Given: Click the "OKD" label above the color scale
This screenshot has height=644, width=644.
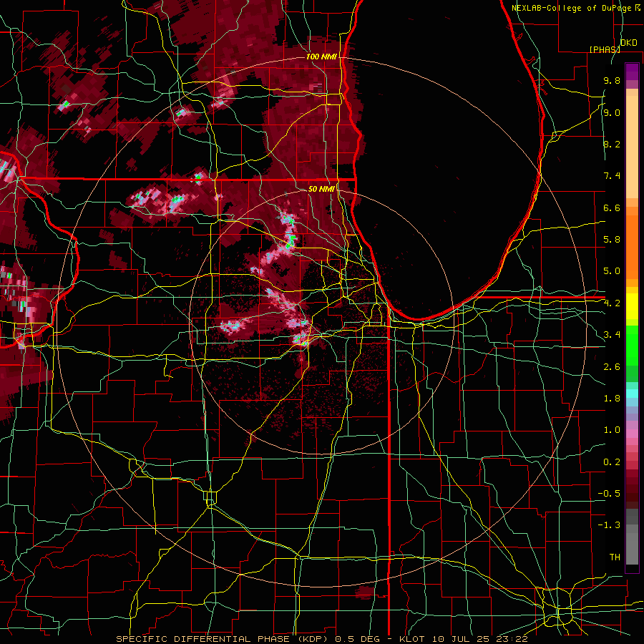Looking at the screenshot, I should pyautogui.click(x=628, y=43).
